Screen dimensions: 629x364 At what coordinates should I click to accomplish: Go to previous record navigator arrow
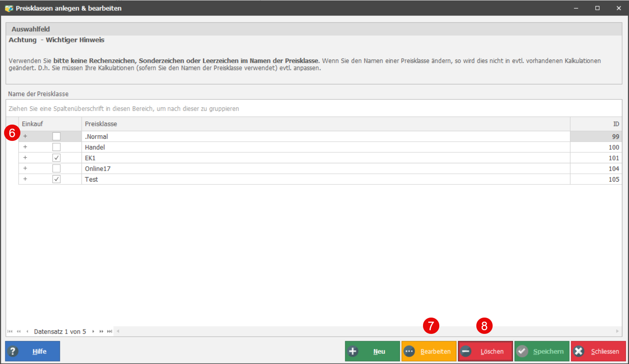pyautogui.click(x=27, y=331)
